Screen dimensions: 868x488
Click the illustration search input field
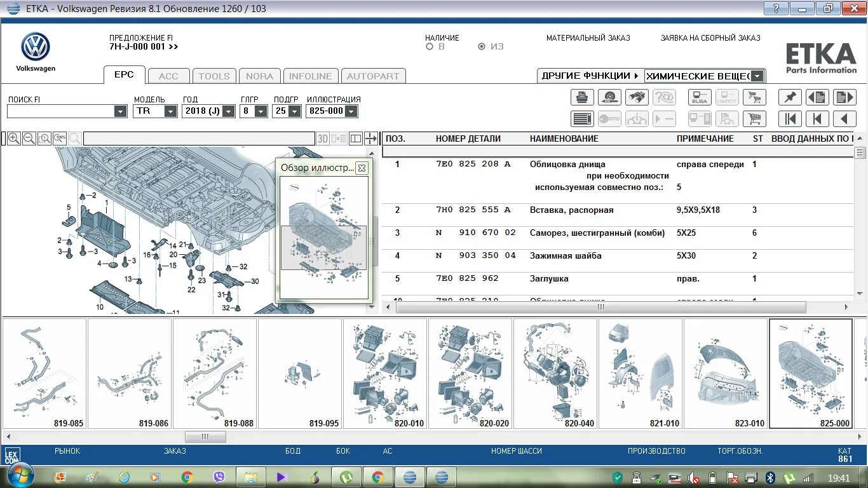point(199,139)
